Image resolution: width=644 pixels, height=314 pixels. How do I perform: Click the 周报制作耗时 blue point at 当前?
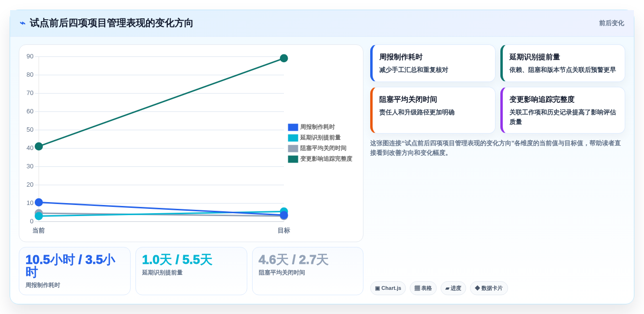(x=39, y=202)
